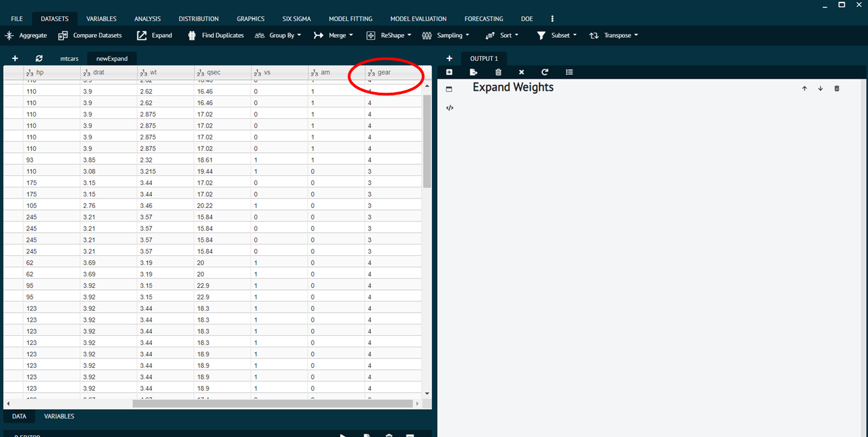Image resolution: width=868 pixels, height=437 pixels.
Task: Click the horizontal scrollbar of the data grid
Action: pyautogui.click(x=272, y=404)
